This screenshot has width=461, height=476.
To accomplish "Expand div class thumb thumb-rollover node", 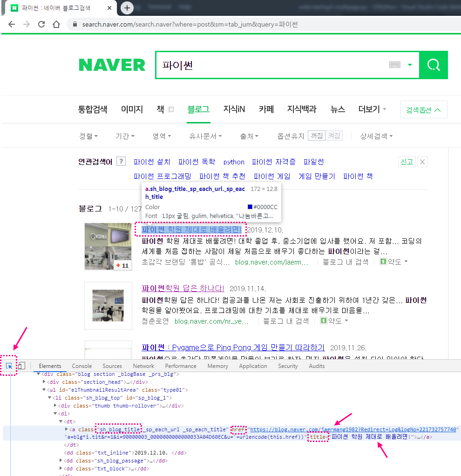I will click(55, 406).
